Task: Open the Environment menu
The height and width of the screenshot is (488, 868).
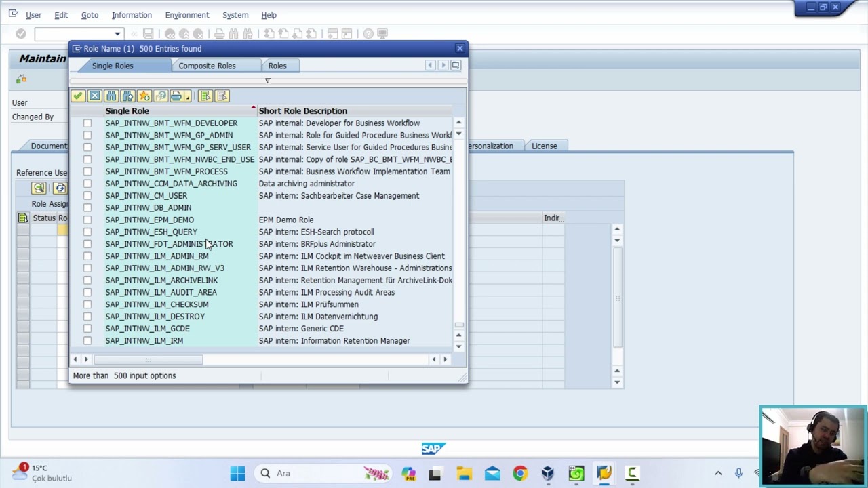Action: [187, 15]
